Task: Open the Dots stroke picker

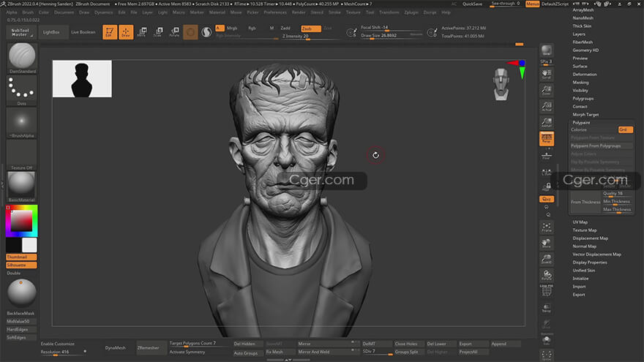Action: coord(22,90)
